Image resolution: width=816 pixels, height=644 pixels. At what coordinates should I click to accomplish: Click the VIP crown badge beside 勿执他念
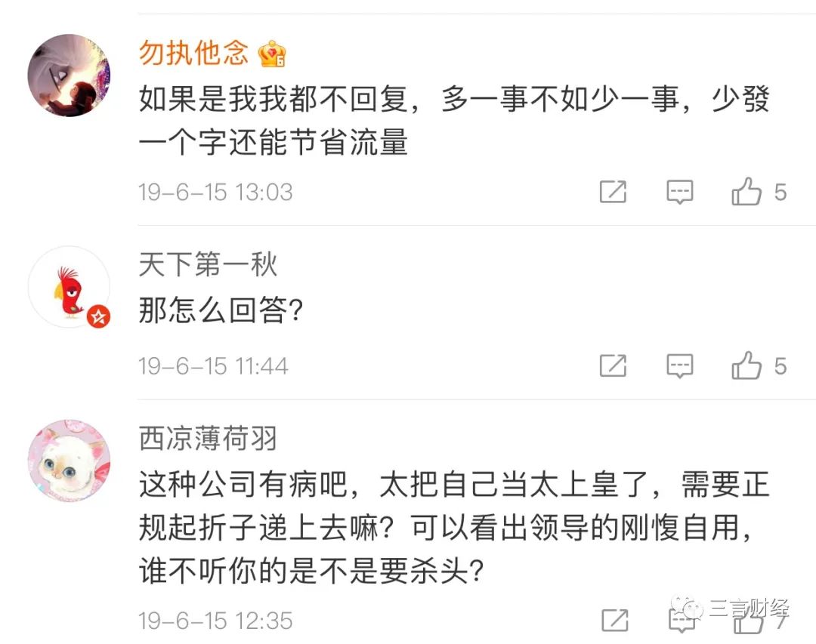tap(274, 54)
